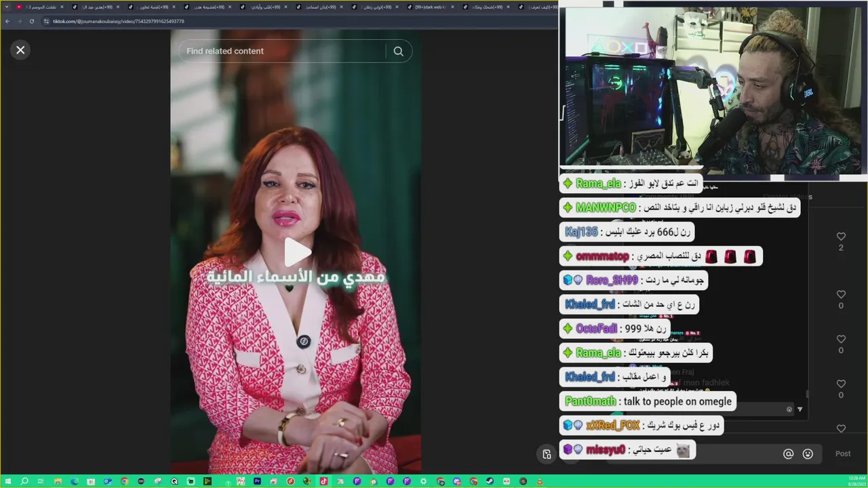Viewport: 868px width, 488px height.
Task: Open the emoji picker in comment box
Action: click(x=808, y=454)
